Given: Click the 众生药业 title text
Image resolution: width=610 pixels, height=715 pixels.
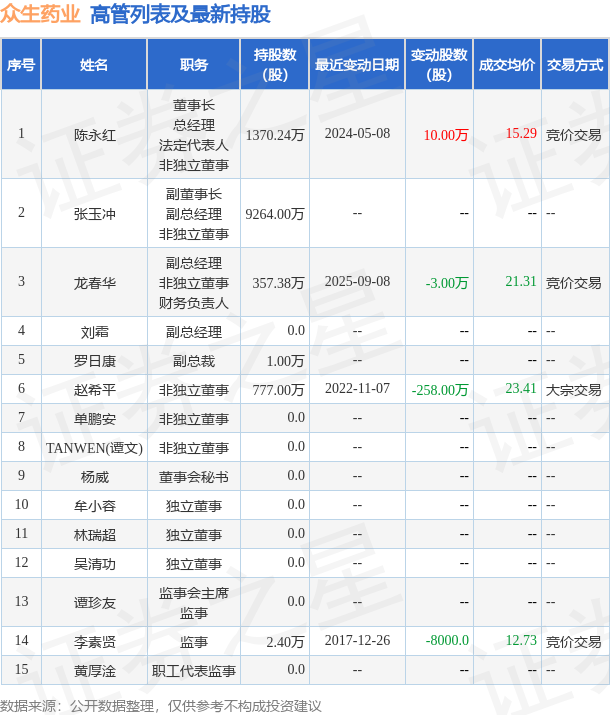Looking at the screenshot, I should coord(41,14).
